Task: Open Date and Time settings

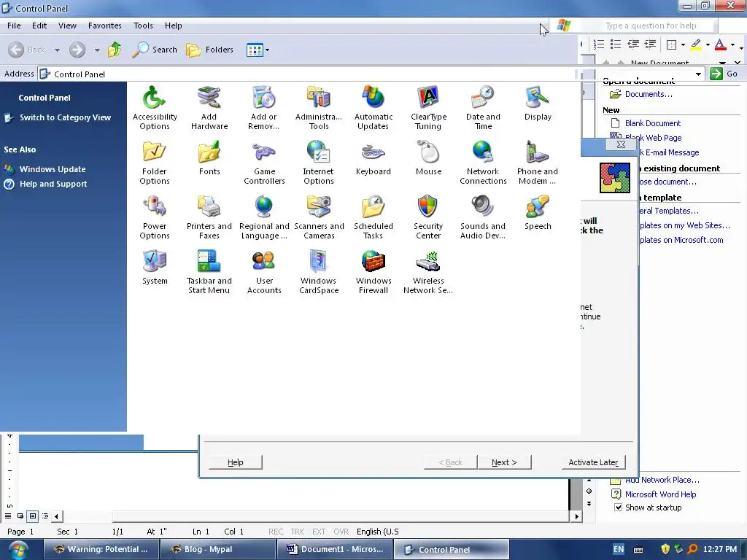Action: coord(483,108)
